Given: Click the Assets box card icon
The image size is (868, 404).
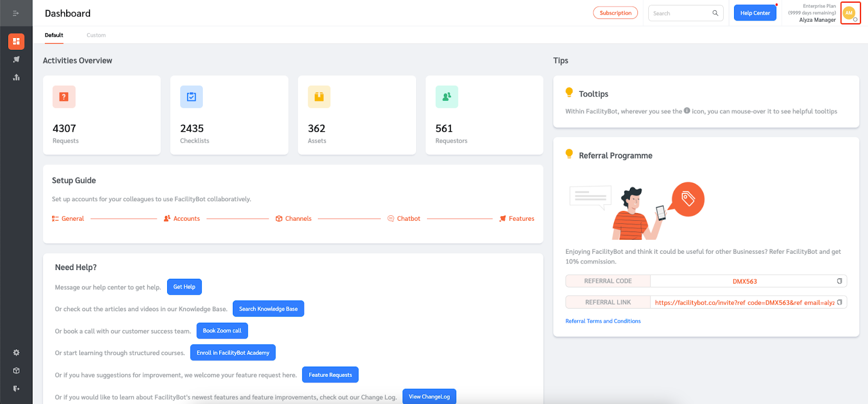Looking at the screenshot, I should [x=319, y=97].
